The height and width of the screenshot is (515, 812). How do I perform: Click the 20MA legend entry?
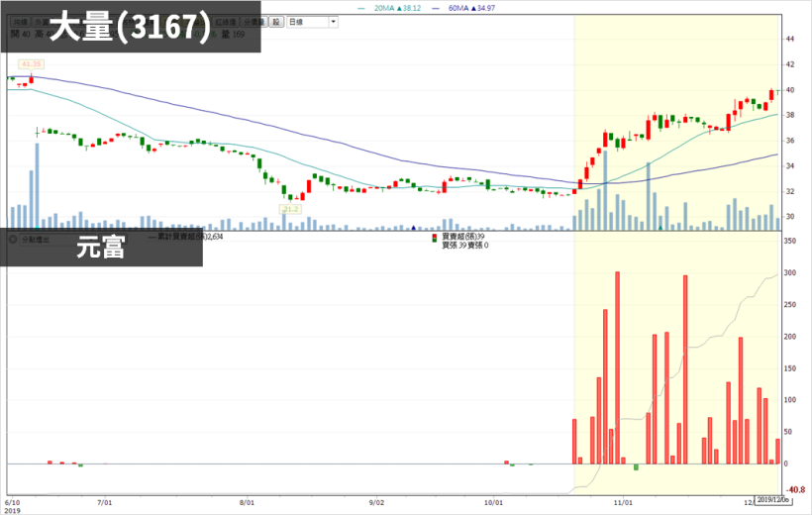pyautogui.click(x=389, y=8)
